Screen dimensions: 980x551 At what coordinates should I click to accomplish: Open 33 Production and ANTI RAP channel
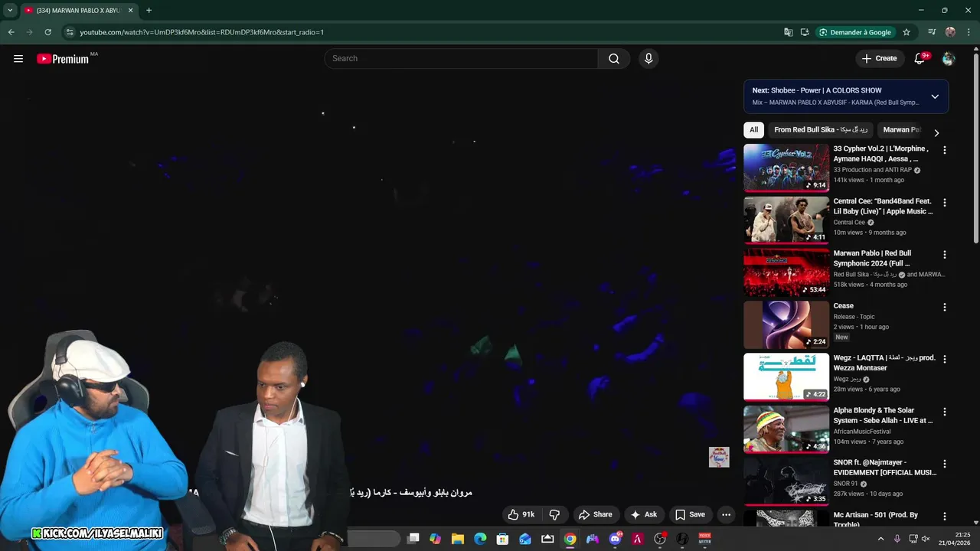coord(872,170)
